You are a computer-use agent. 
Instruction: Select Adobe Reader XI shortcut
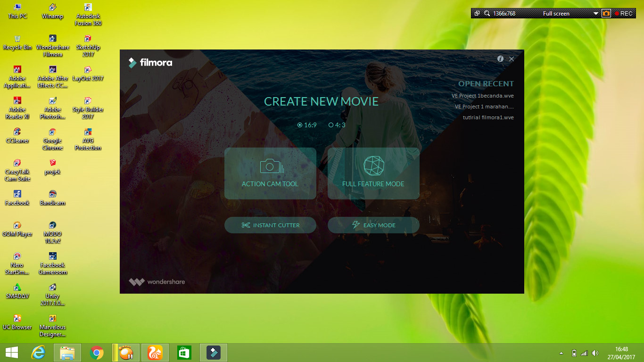(x=17, y=108)
